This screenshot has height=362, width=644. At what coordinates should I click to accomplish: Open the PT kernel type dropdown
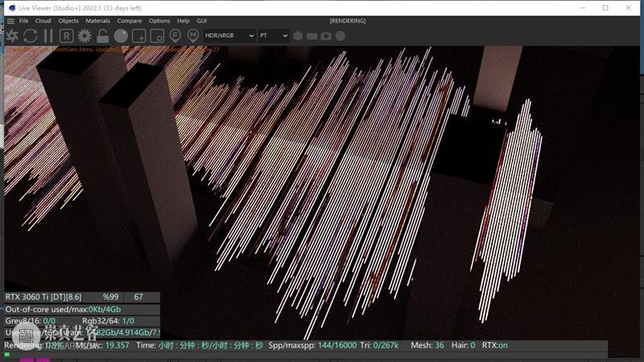pos(274,36)
